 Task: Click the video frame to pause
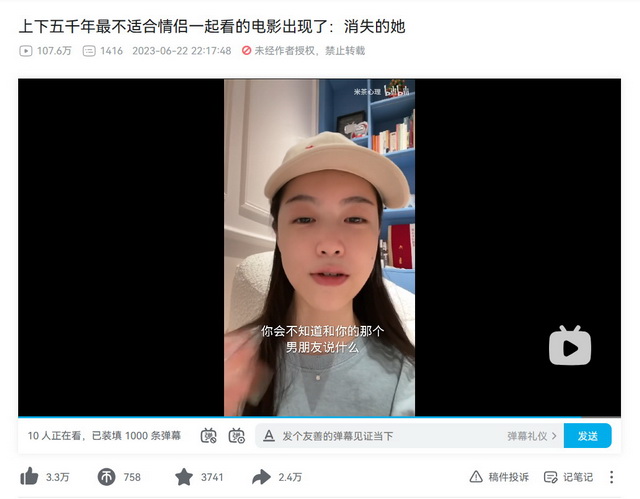point(319,247)
